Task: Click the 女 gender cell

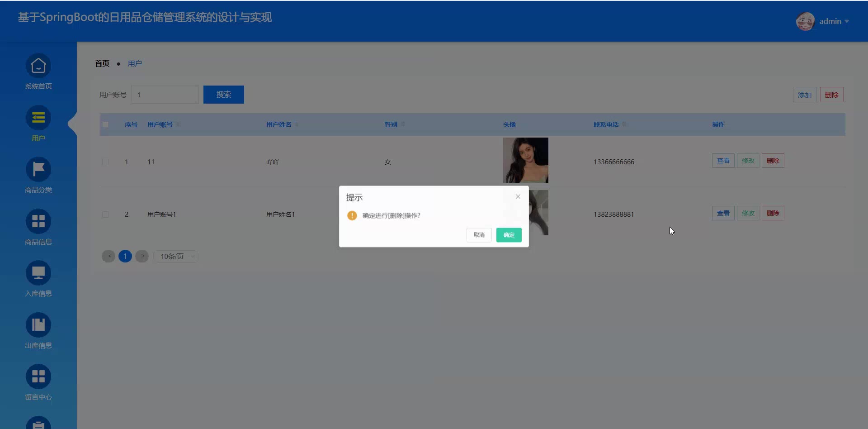Action: tap(388, 162)
